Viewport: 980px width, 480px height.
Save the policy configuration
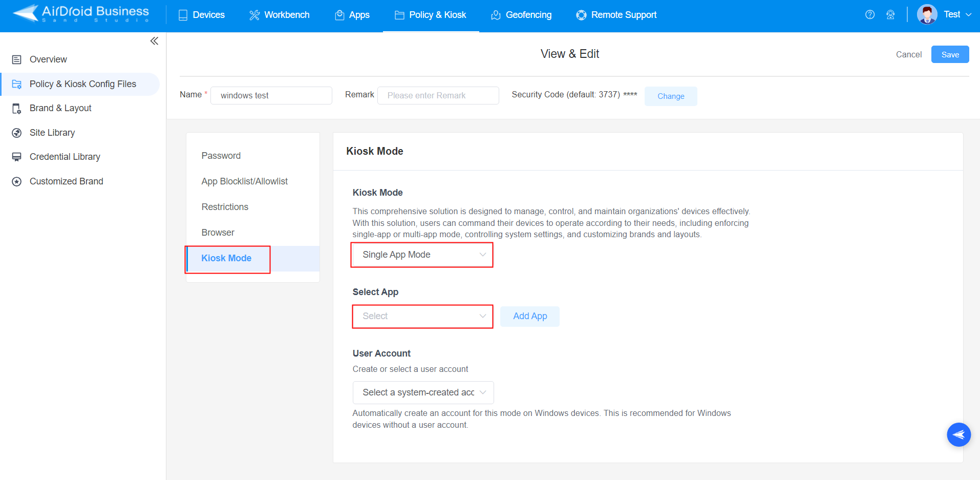point(950,54)
